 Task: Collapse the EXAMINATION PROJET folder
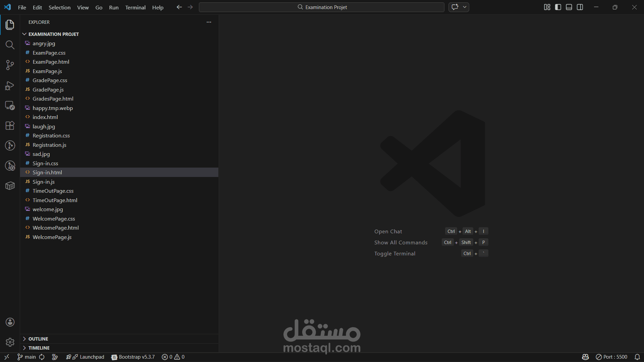click(x=53, y=34)
